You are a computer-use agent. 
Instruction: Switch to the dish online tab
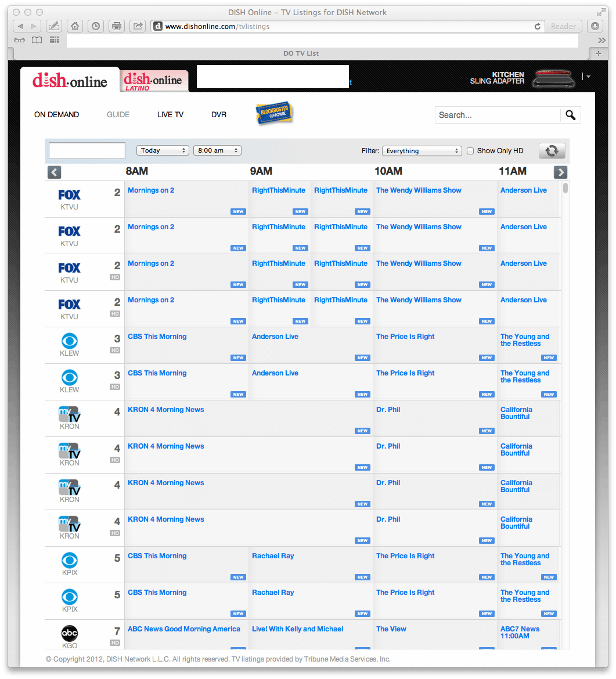tap(70, 80)
